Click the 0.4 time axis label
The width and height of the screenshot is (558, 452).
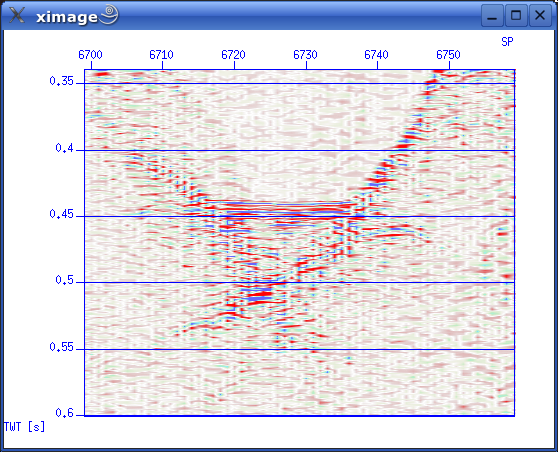point(64,148)
